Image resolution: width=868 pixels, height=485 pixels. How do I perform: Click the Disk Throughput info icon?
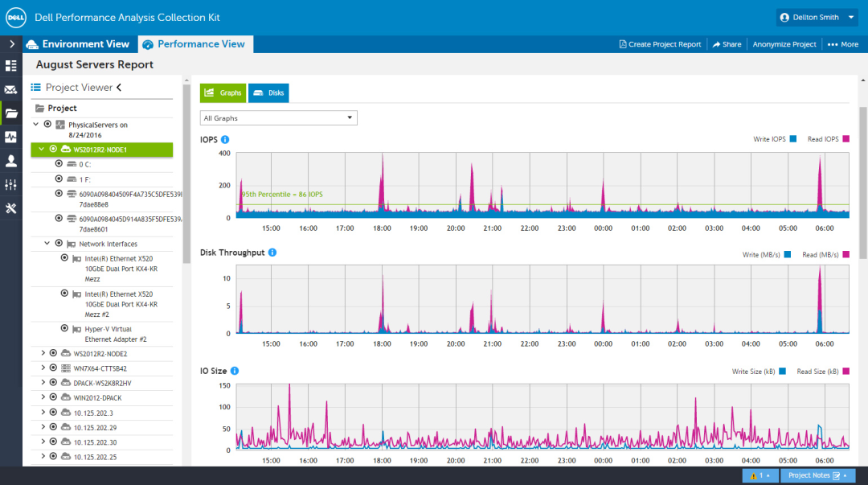272,253
